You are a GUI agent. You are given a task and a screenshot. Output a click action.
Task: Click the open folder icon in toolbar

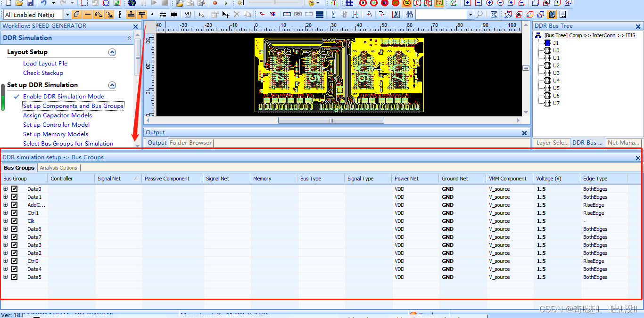pyautogui.click(x=19, y=3)
